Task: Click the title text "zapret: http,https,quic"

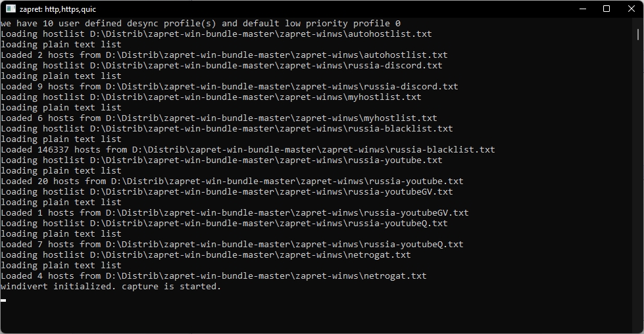Action: click(58, 9)
